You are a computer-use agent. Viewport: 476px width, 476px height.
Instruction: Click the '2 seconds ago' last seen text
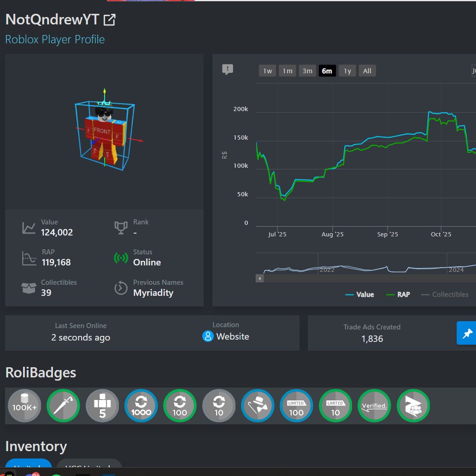point(81,338)
